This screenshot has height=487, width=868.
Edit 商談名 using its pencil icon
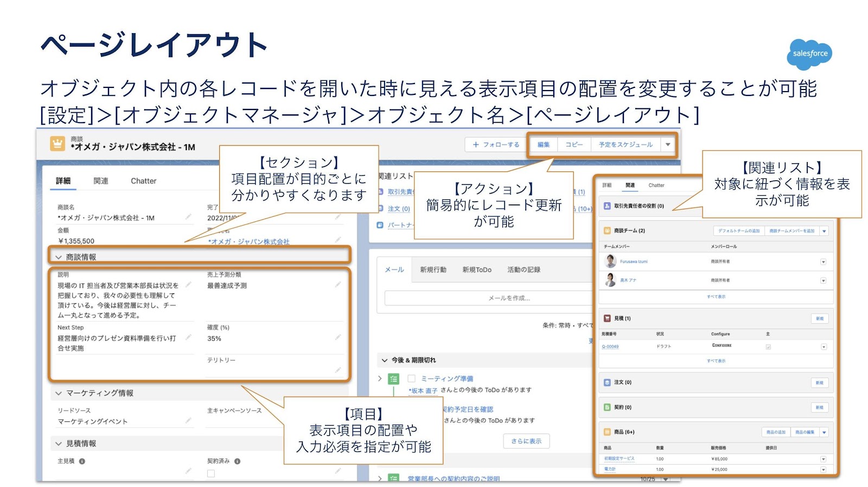click(188, 217)
